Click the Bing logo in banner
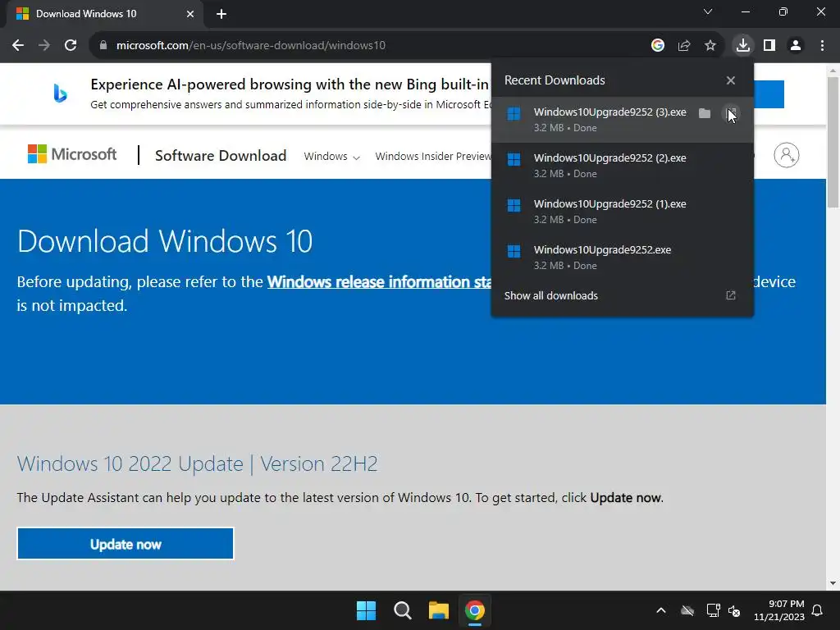The image size is (840, 630). point(60,94)
